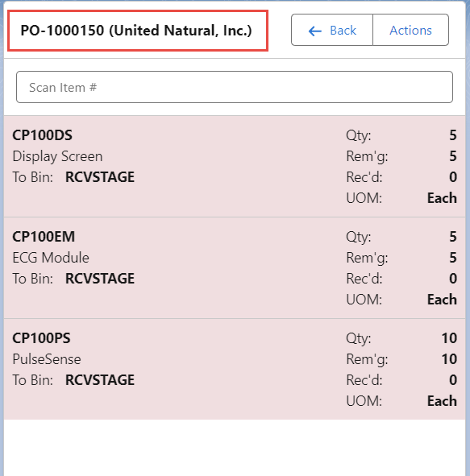This screenshot has width=470, height=476.
Task: Click RCVSTAGE bin for CP100EM
Action: tap(100, 279)
